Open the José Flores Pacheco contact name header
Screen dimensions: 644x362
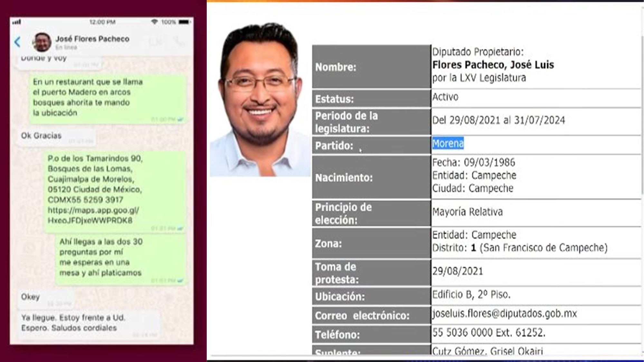coord(92,39)
